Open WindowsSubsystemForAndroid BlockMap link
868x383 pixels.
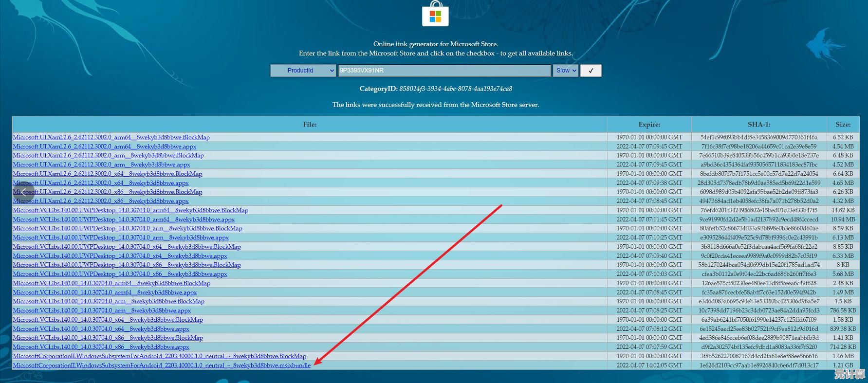pyautogui.click(x=159, y=356)
